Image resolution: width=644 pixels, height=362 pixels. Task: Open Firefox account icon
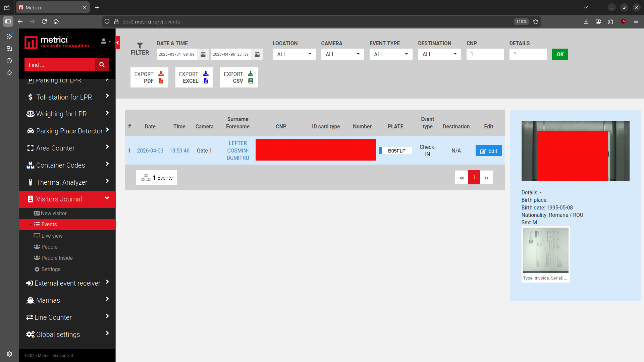click(598, 21)
